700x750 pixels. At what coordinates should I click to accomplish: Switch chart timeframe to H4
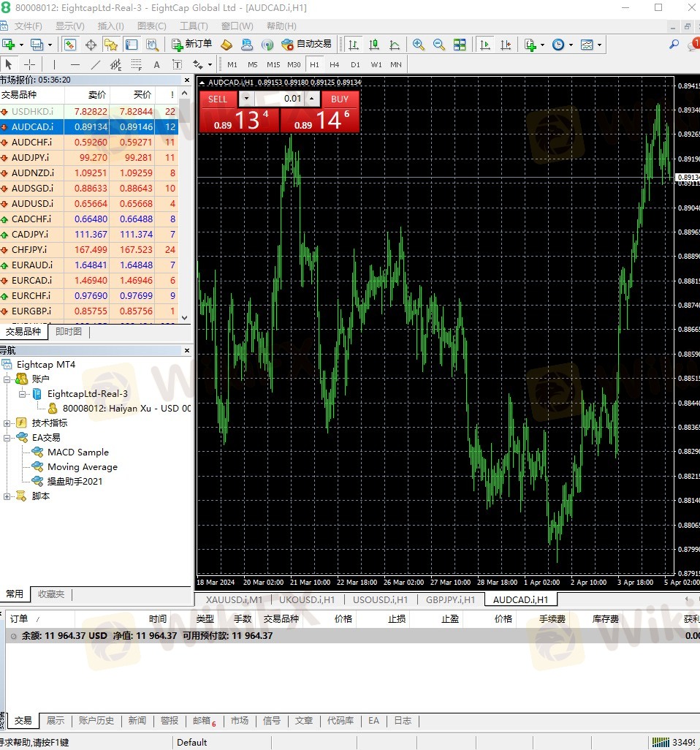(x=334, y=64)
